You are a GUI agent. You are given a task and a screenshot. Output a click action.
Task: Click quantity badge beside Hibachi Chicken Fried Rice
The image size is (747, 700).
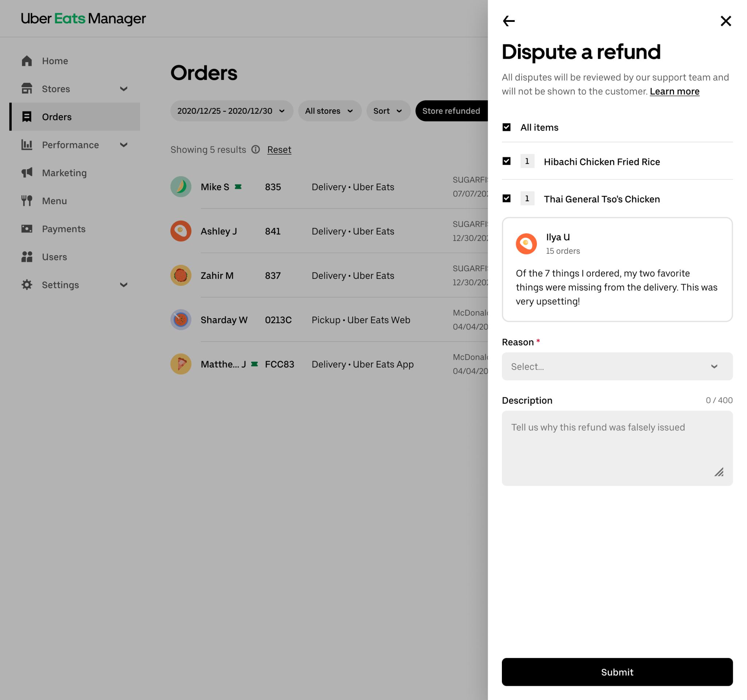[x=527, y=161]
